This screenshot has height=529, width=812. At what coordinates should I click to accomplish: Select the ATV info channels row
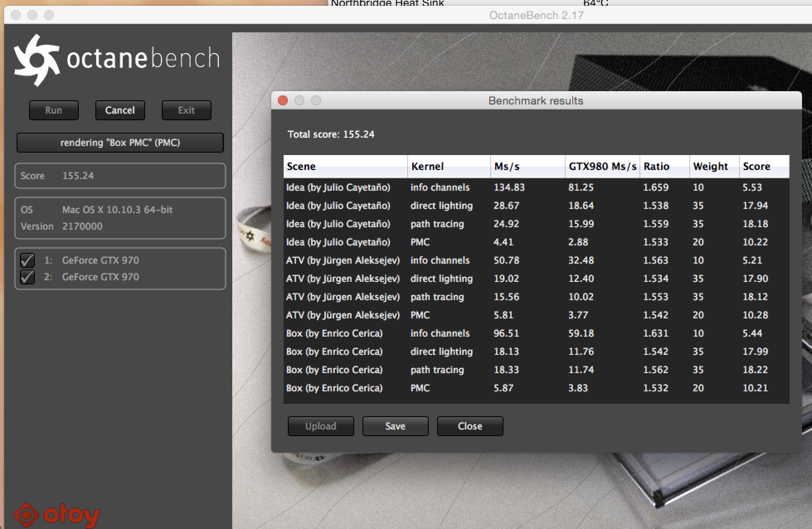point(536,260)
